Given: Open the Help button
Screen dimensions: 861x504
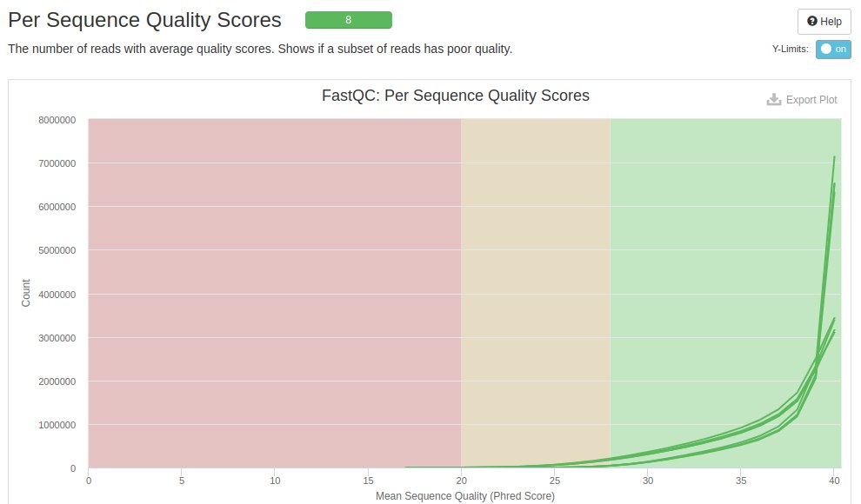Looking at the screenshot, I should point(824,21).
